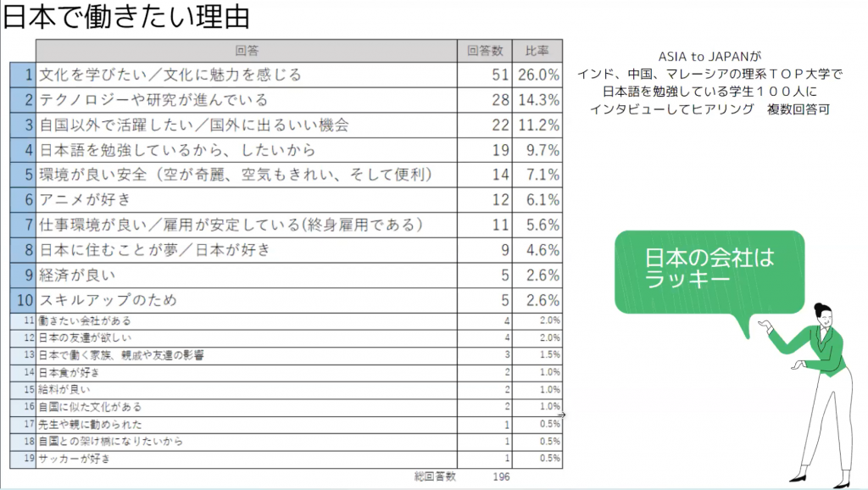Click the アニメが好き answer cell
This screenshot has width=868, height=490.
pyautogui.click(x=247, y=200)
